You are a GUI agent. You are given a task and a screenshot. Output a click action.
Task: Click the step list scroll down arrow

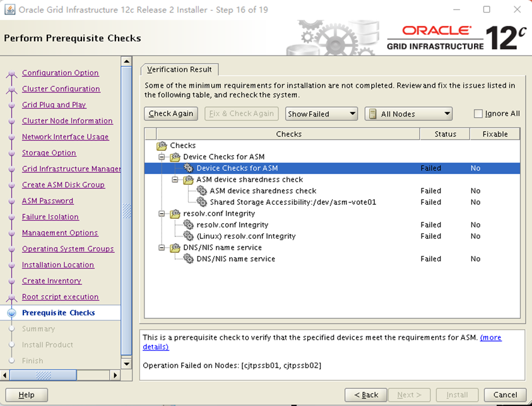point(127,364)
